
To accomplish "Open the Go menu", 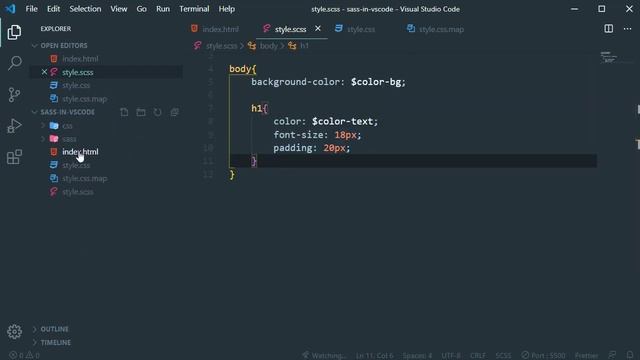I will pos(141,9).
